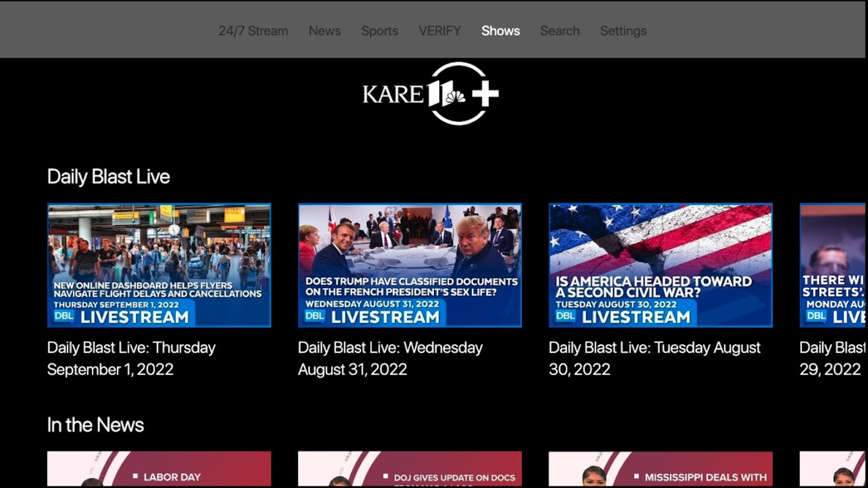Open the Mississippi deals with thumbnail
Image resolution: width=868 pixels, height=488 pixels.
coord(661,469)
